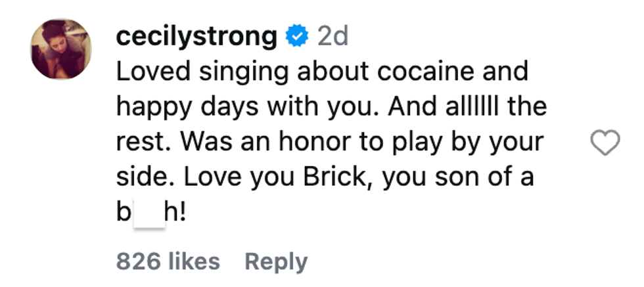Tap the heart outline beside the comment
Viewport: 644px width, 287px height.
[605, 143]
